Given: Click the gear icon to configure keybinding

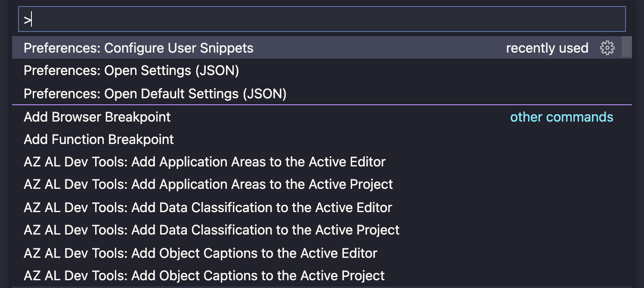Looking at the screenshot, I should click(x=607, y=48).
